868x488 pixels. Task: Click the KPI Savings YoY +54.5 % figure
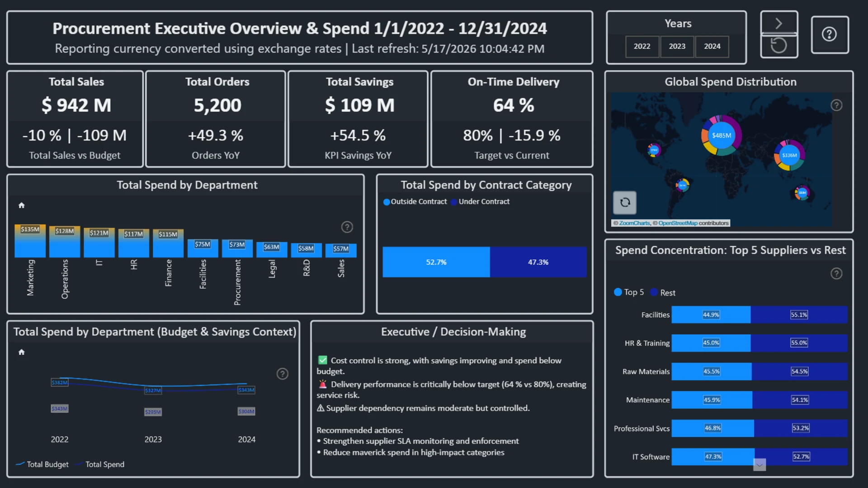pyautogui.click(x=358, y=135)
